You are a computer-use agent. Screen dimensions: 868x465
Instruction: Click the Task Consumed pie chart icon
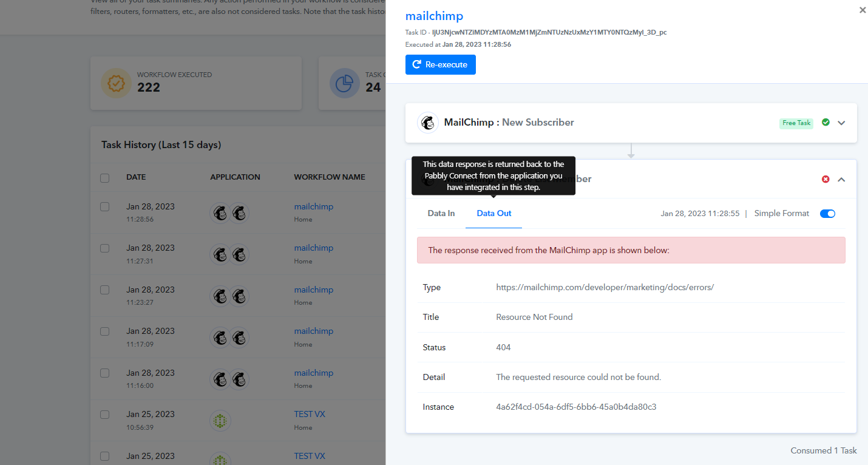345,83
